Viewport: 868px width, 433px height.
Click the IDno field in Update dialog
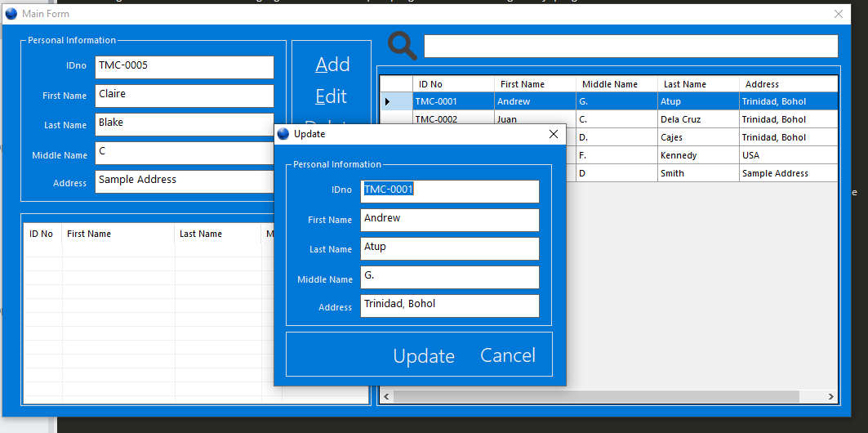coord(449,192)
